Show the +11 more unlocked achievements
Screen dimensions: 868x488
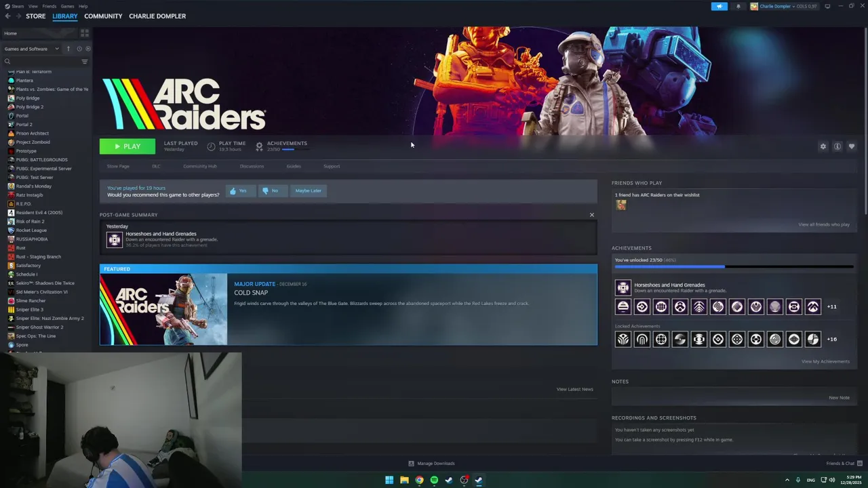pos(832,307)
